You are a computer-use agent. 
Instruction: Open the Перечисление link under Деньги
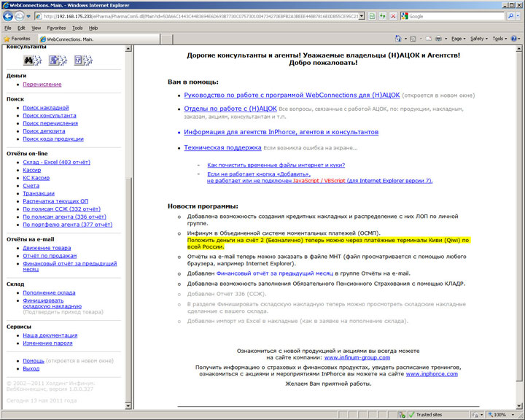pos(42,85)
